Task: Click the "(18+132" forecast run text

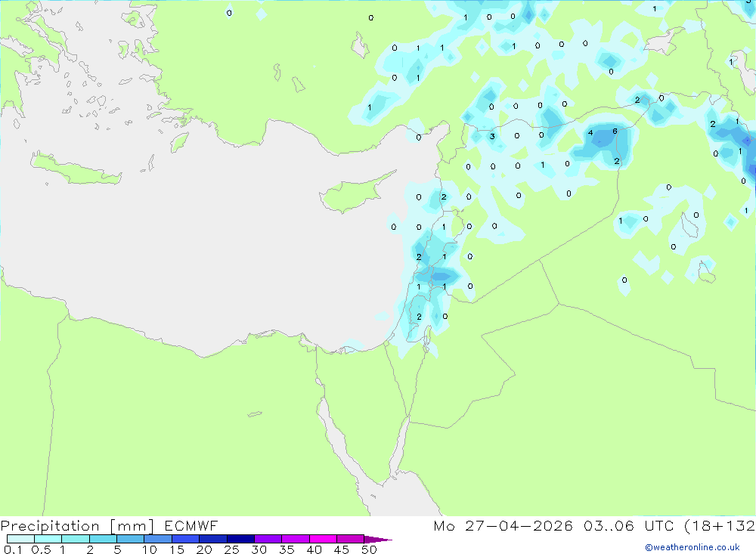Action: click(720, 525)
